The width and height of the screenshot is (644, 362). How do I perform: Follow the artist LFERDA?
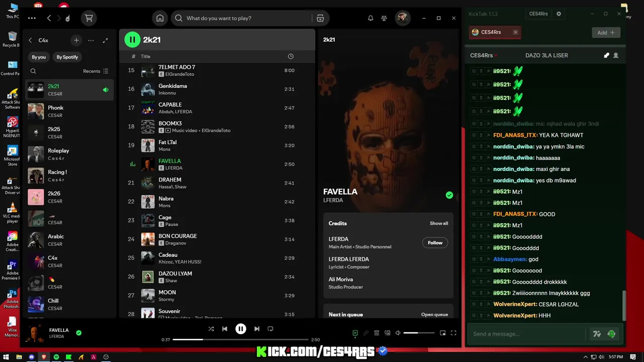tap(435, 243)
